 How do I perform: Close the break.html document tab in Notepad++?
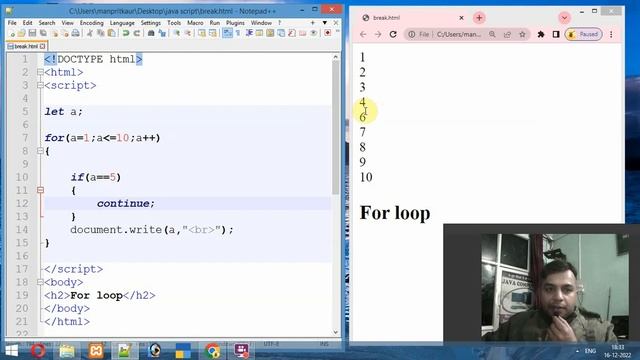42,46
